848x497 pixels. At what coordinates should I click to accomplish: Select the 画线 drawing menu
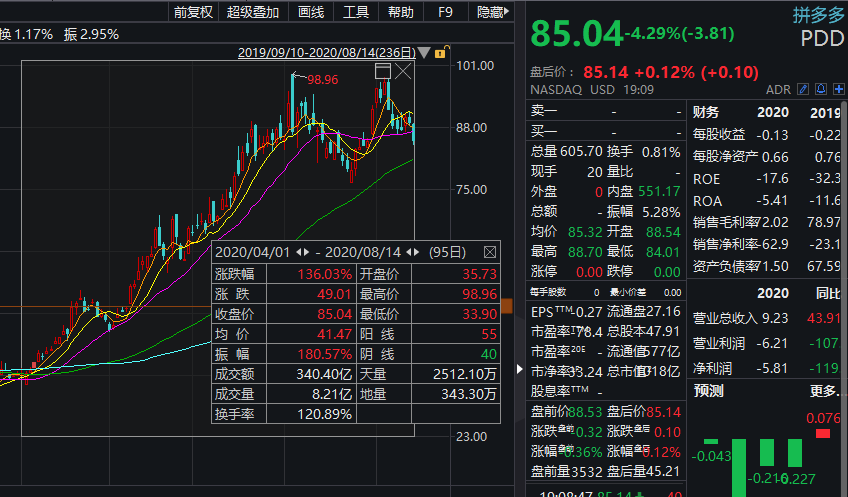click(x=311, y=12)
